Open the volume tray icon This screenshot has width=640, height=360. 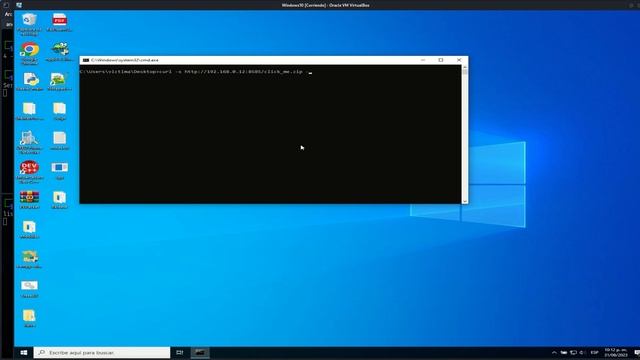[x=582, y=353]
